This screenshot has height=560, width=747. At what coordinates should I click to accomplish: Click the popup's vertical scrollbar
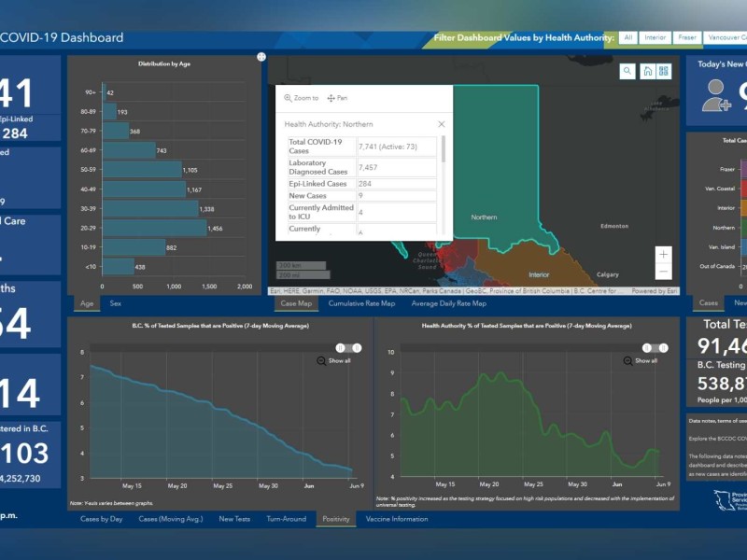pyautogui.click(x=443, y=149)
